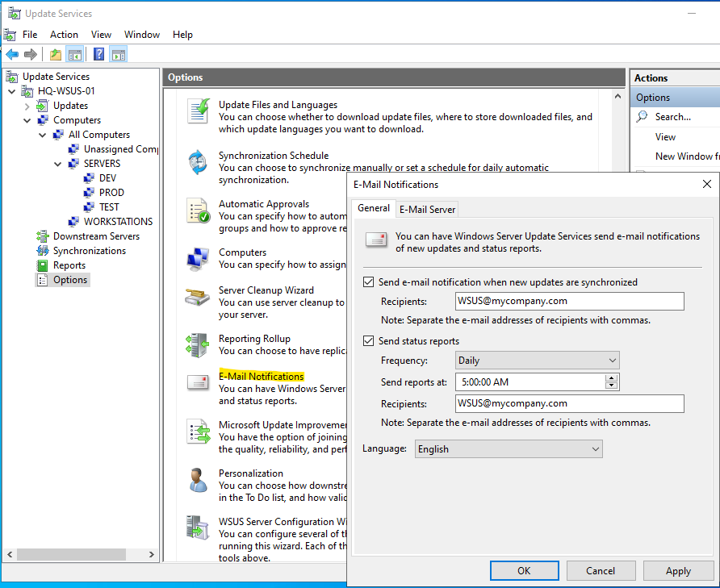Collapse the SERVERS group in the tree
Viewport: 720px width, 588px height.
58,164
